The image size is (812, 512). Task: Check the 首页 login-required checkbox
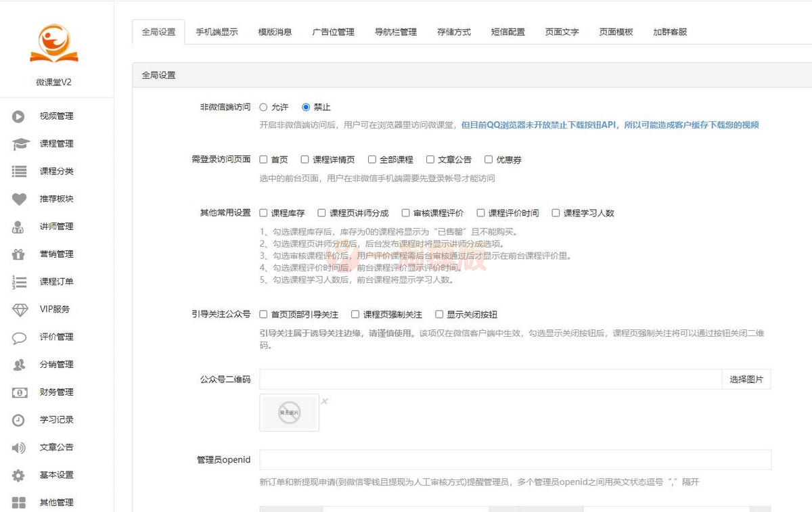tap(263, 159)
